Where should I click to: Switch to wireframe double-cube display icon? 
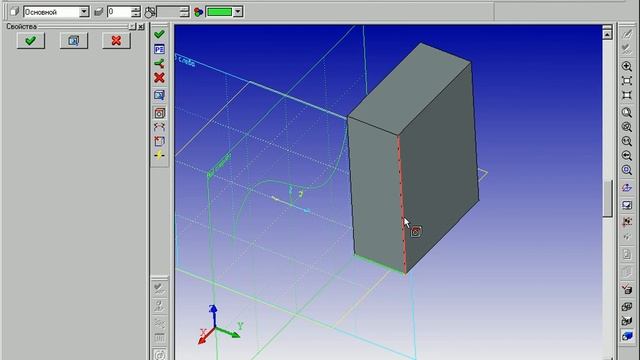click(x=627, y=307)
